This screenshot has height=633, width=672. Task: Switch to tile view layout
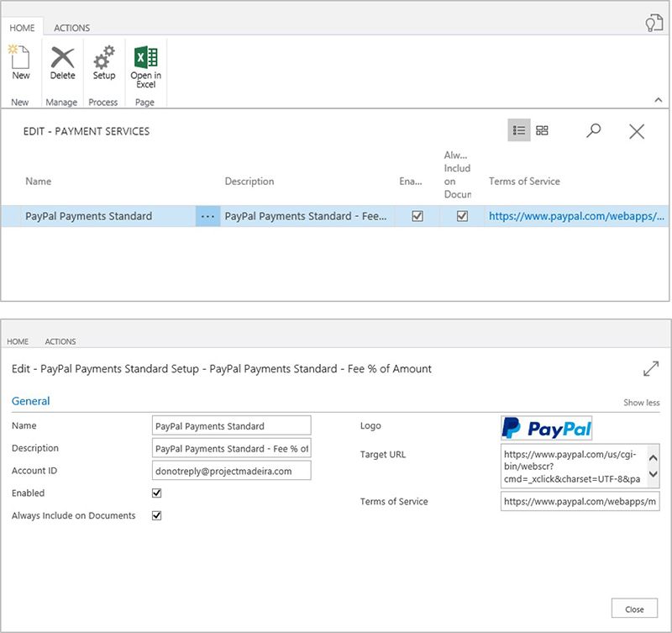point(542,130)
